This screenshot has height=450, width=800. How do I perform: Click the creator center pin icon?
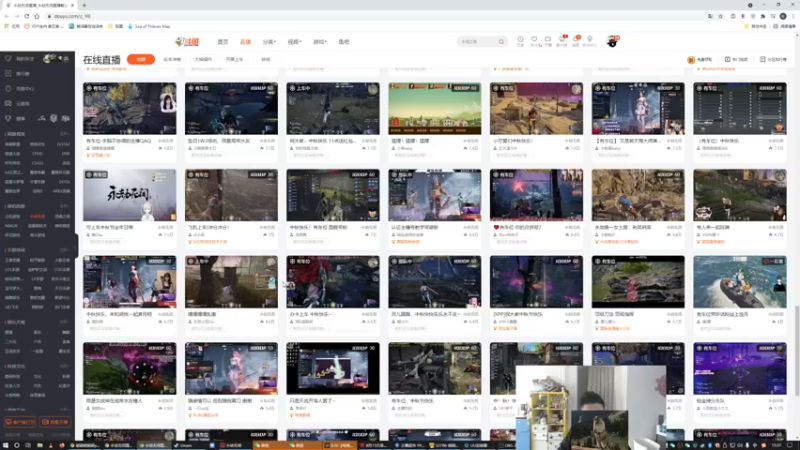click(590, 41)
